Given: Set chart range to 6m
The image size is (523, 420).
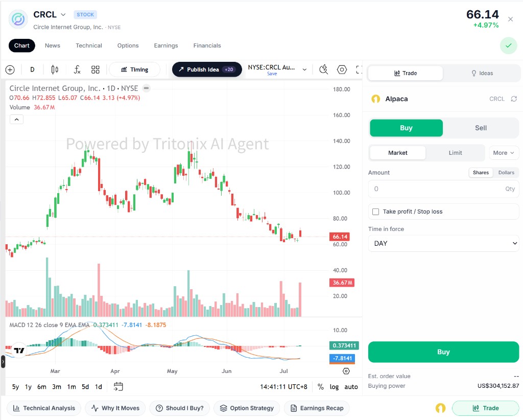Looking at the screenshot, I should (x=42, y=387).
